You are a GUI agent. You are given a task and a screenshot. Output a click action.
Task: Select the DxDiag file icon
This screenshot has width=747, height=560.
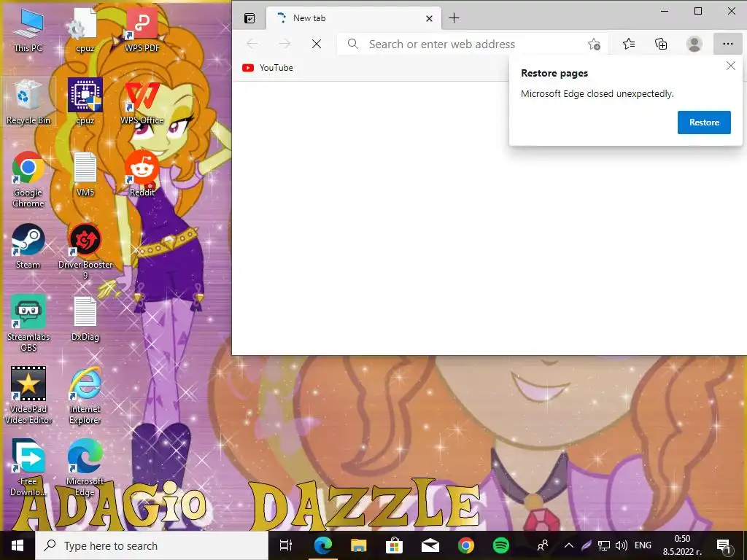tap(85, 319)
